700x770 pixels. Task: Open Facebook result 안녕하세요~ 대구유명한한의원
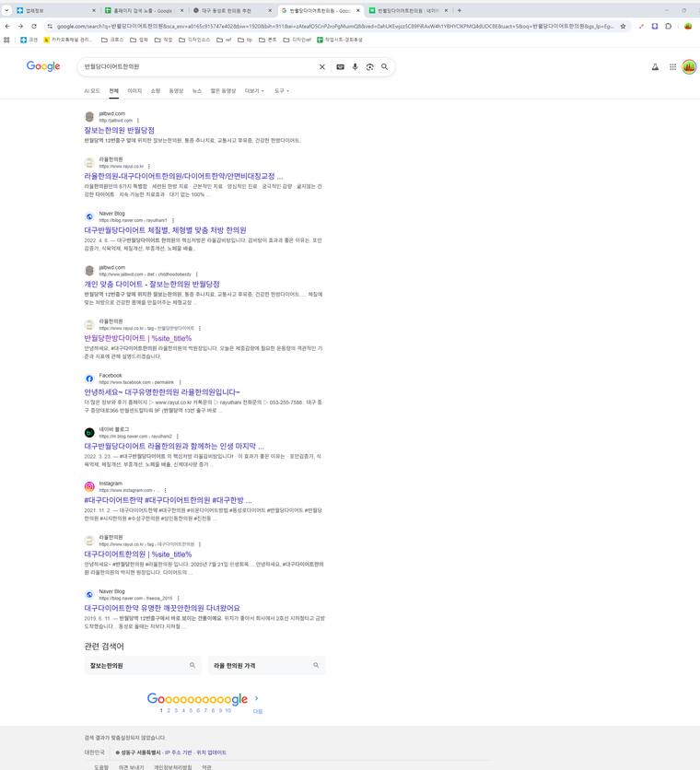pos(162,391)
